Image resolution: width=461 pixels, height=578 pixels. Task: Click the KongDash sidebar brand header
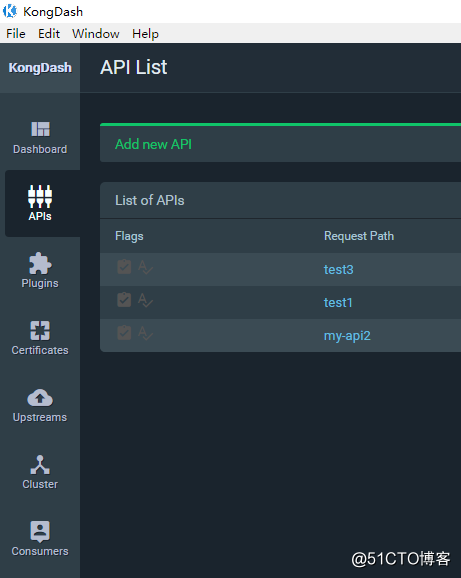pos(40,68)
